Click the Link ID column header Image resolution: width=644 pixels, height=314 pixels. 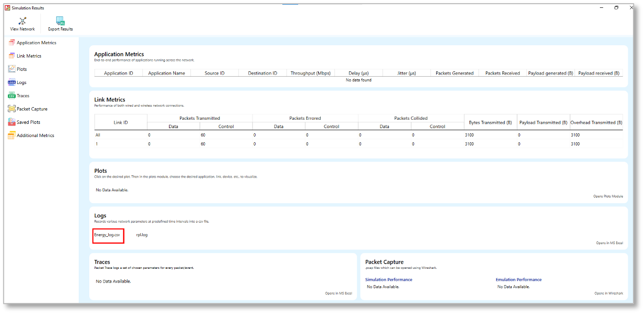coord(121,122)
